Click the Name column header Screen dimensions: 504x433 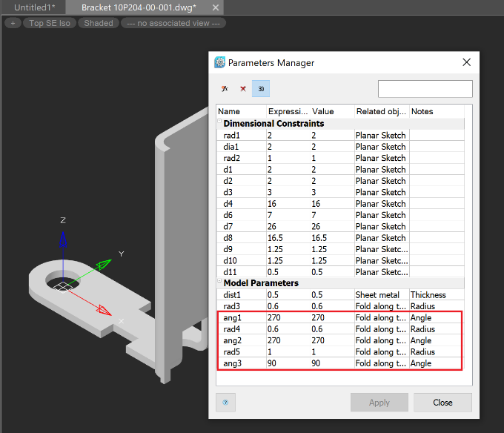click(240, 111)
